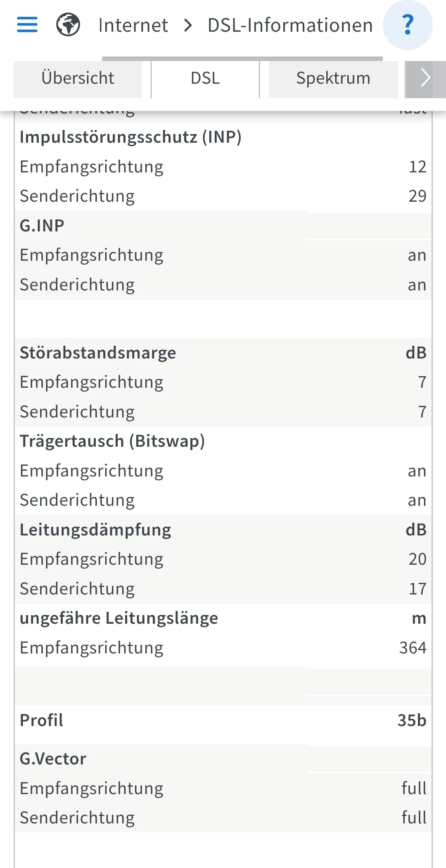Click the DSL-Informationen page title
This screenshot has height=868, width=446.
click(x=290, y=25)
